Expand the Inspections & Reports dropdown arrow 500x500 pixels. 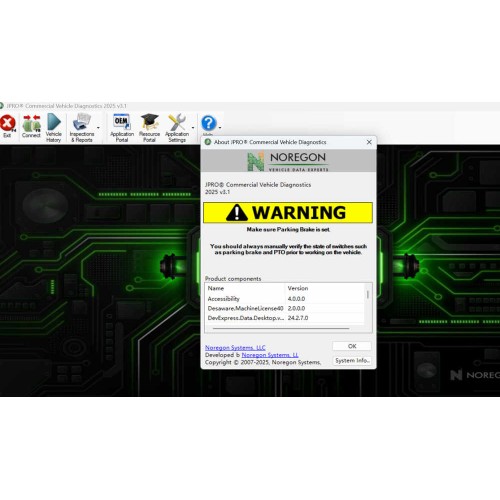tap(98, 128)
